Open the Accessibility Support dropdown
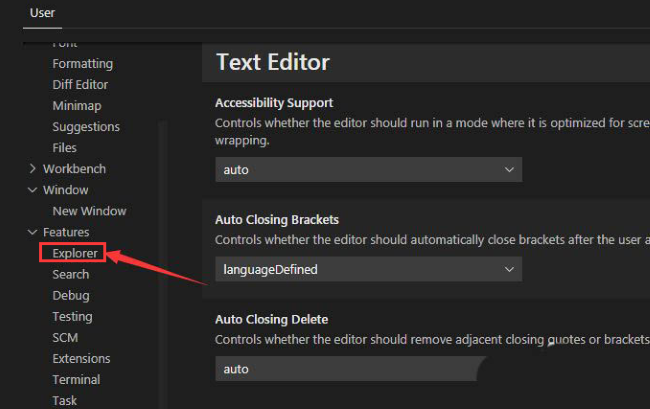650x409 pixels. 368,170
